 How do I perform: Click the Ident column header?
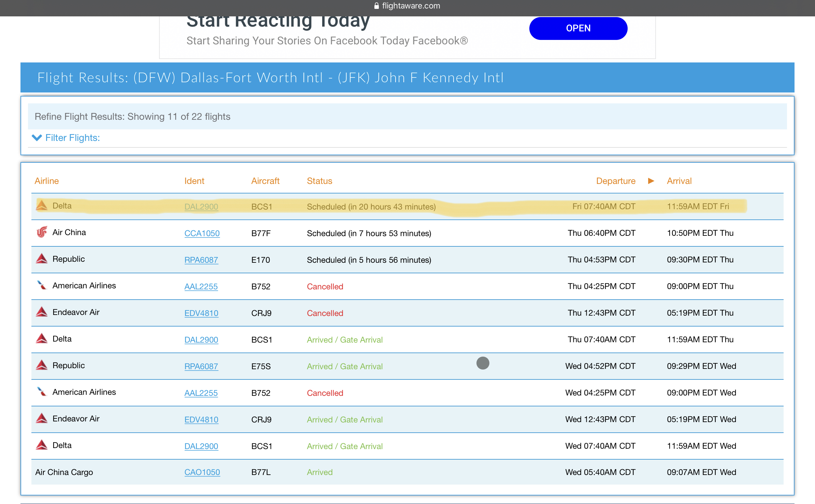coord(194,181)
